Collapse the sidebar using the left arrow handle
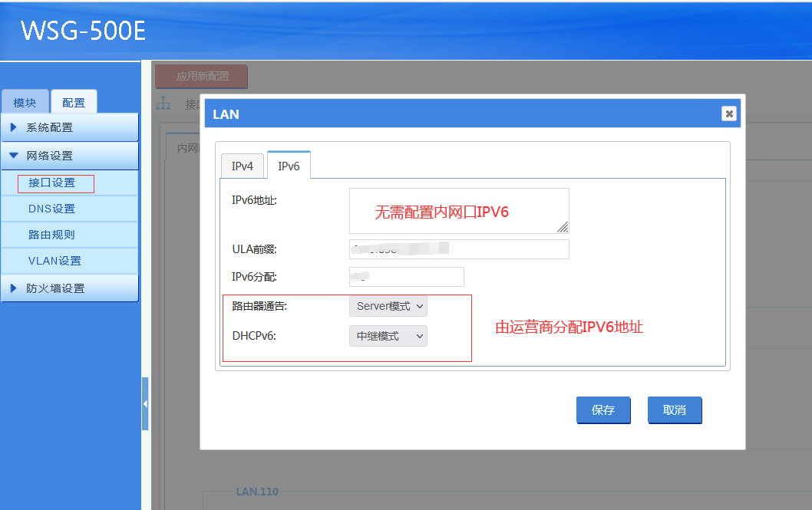The height and width of the screenshot is (510, 812). pos(145,403)
